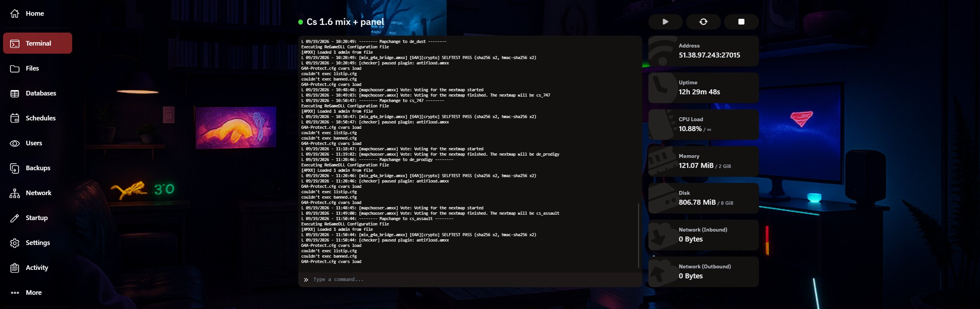The width and height of the screenshot is (980, 309).
Task: Click the 'nextmap will be de_prodigy' log line
Action: (430, 154)
